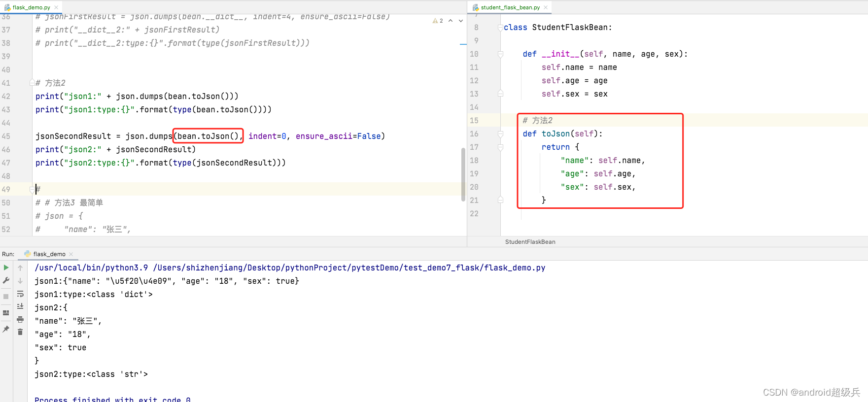Collapse the class StudentFlaskBean fold marker
The width and height of the screenshot is (868, 402).
pyautogui.click(x=500, y=28)
